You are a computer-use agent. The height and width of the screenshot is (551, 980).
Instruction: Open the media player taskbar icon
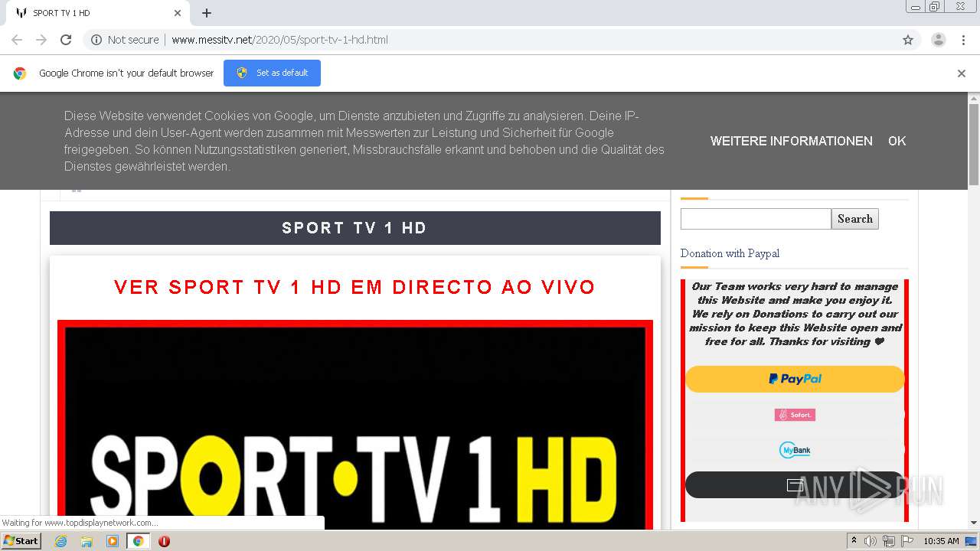(113, 541)
